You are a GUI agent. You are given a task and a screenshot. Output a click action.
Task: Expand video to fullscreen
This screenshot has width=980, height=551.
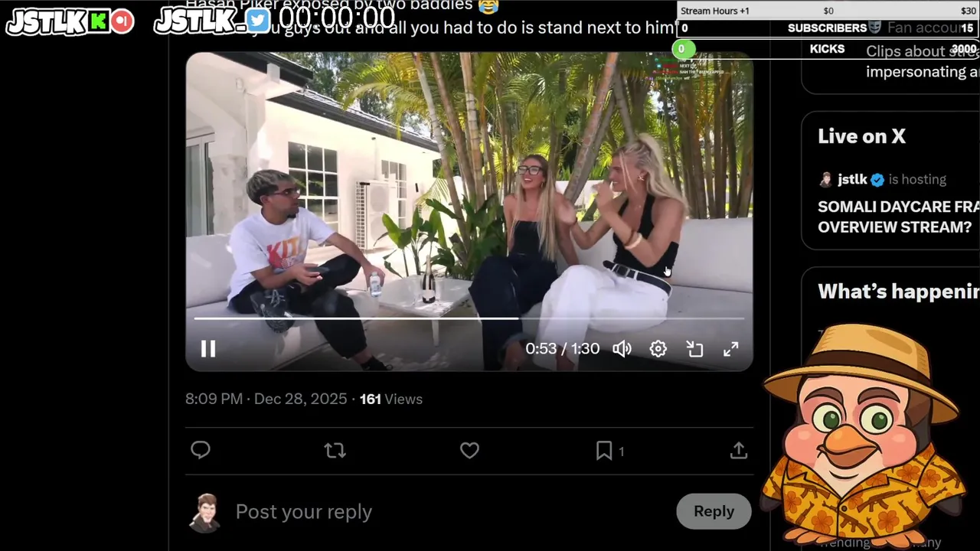click(731, 349)
